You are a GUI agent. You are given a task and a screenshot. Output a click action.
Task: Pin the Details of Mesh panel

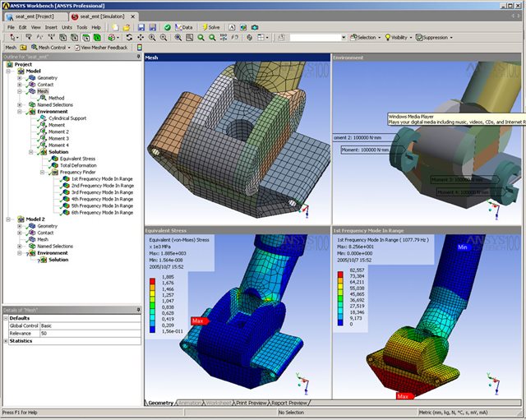pyautogui.click(x=139, y=310)
